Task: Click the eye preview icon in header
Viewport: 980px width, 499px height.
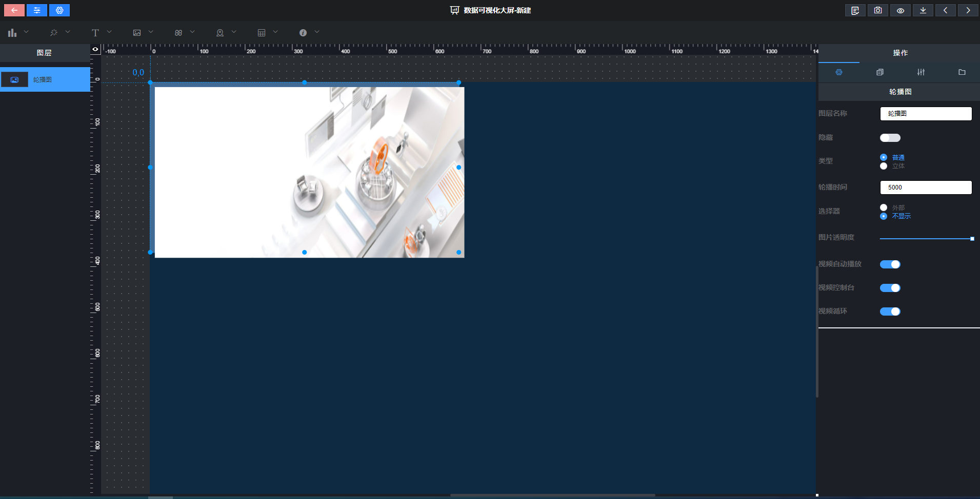Action: pos(901,10)
